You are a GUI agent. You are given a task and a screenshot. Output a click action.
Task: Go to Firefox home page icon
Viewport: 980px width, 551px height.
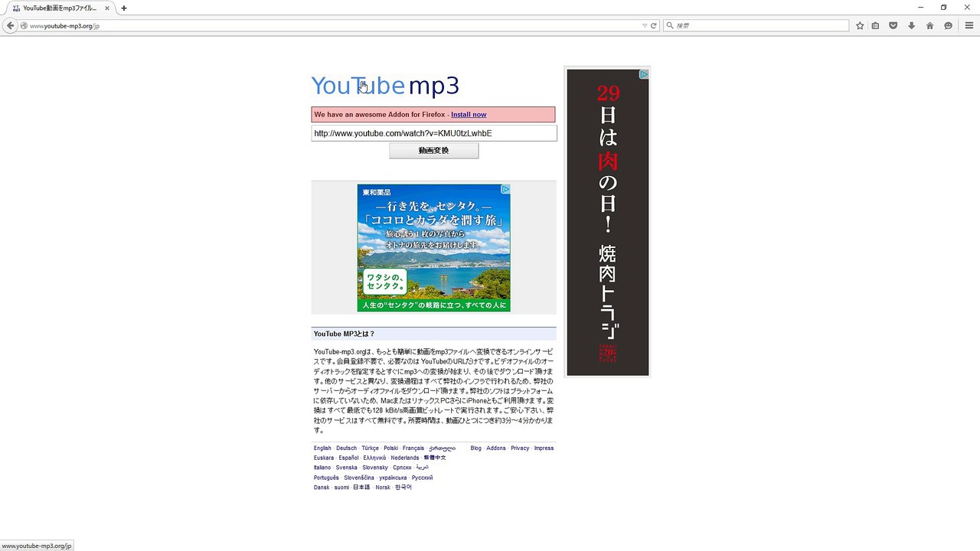929,25
